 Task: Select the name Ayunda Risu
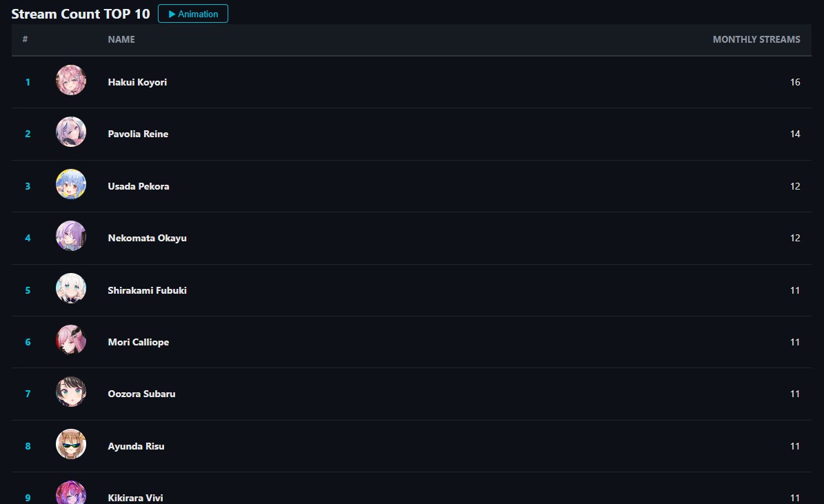[x=136, y=447]
